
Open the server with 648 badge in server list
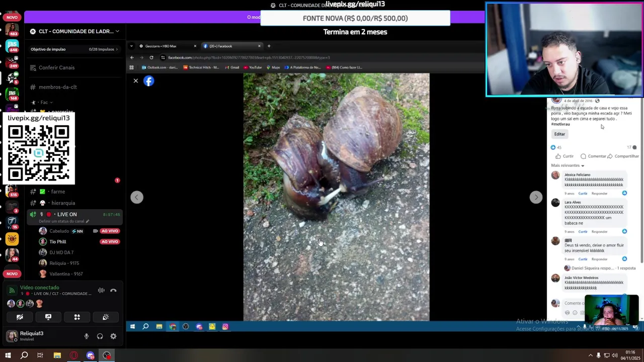12,46
